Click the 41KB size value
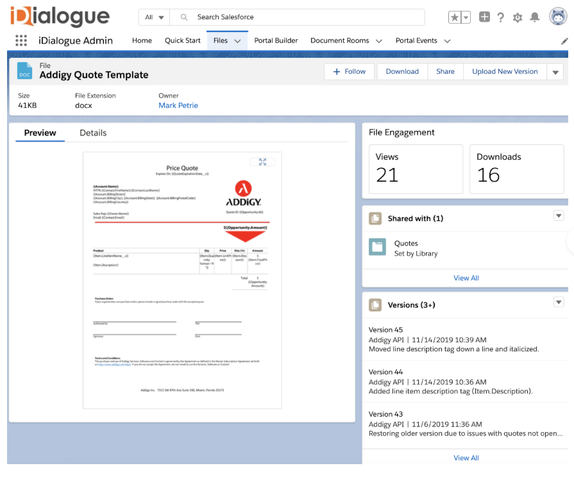The height and width of the screenshot is (477, 574). 27,105
